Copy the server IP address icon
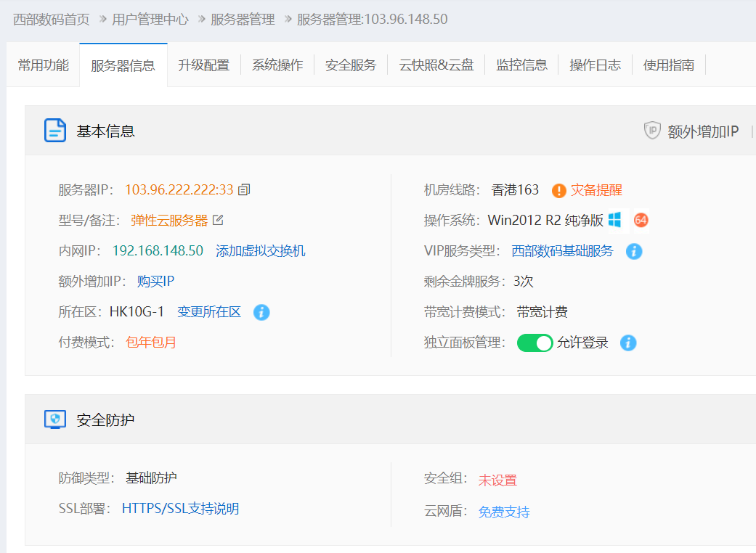The height and width of the screenshot is (553, 756). pyautogui.click(x=244, y=190)
